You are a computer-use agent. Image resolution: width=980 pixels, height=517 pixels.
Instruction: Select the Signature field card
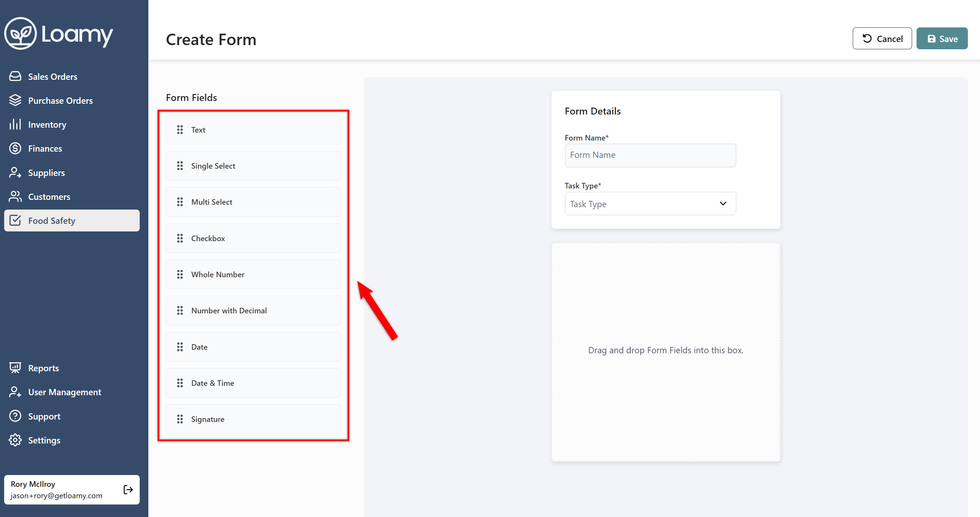pos(253,419)
